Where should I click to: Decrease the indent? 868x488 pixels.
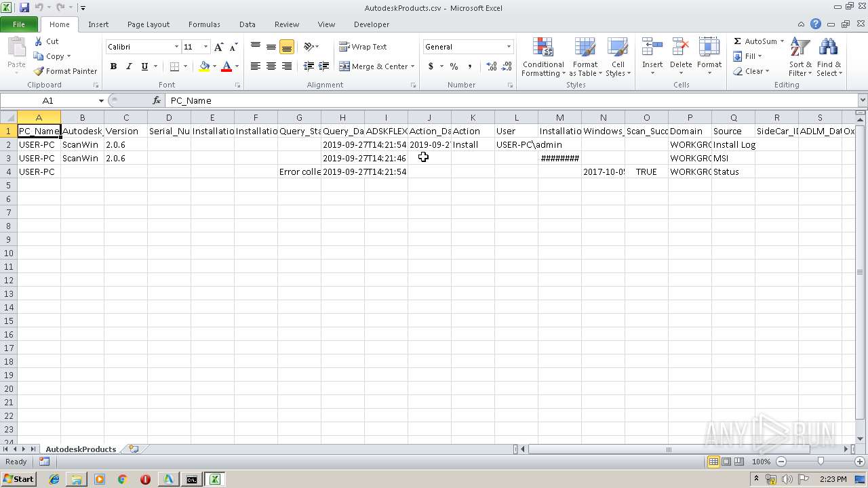tap(309, 66)
